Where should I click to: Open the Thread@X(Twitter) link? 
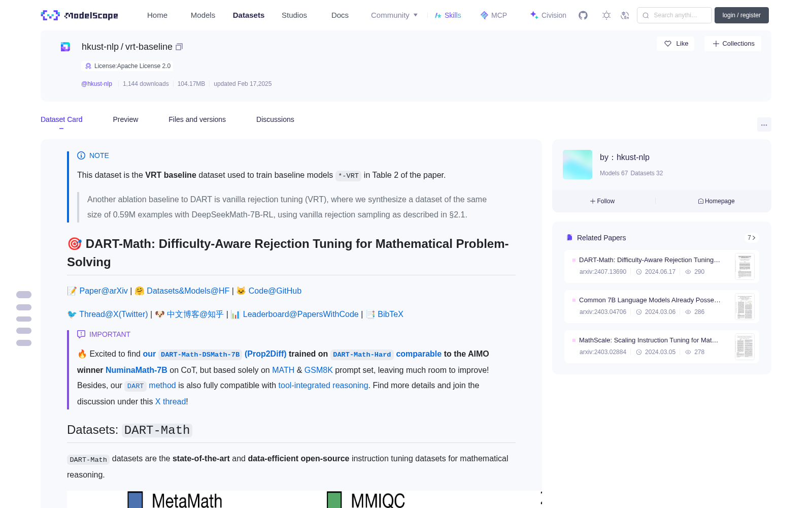pos(114,314)
